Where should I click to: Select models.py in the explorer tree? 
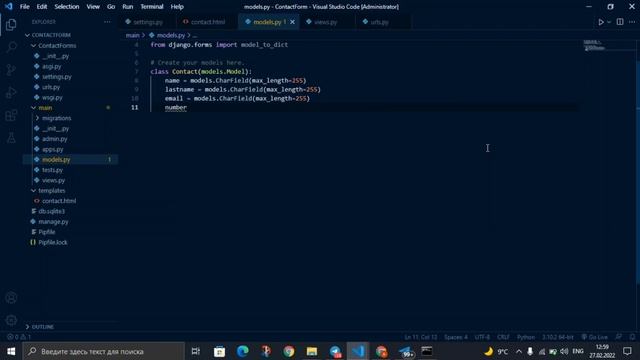coord(71,160)
